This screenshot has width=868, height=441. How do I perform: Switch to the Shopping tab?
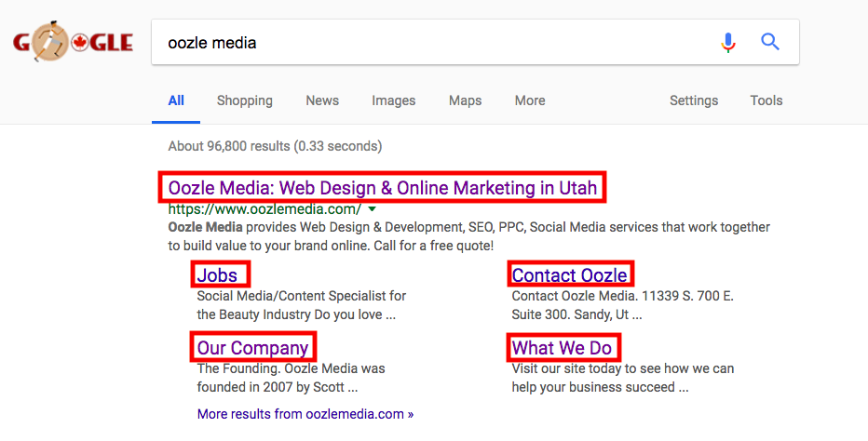click(x=245, y=100)
